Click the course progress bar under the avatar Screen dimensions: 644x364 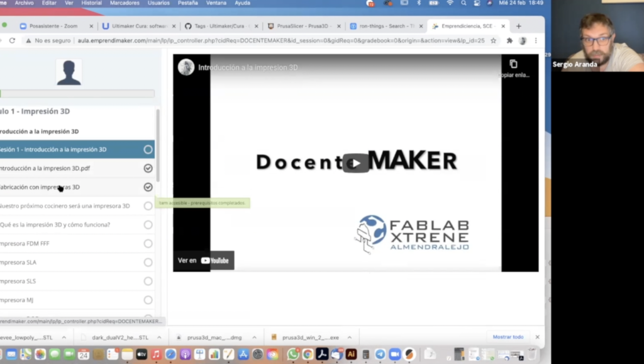click(x=77, y=94)
